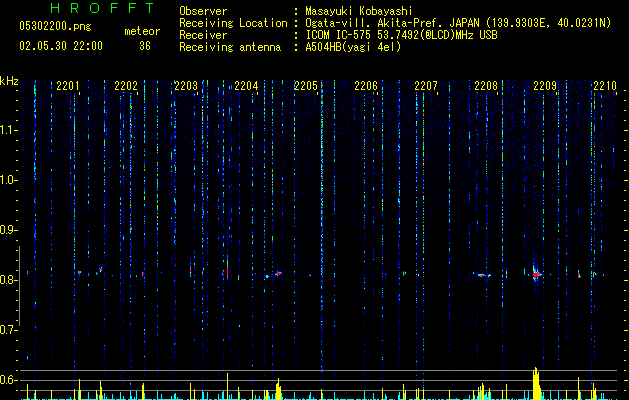
Task: Click the 0.6 frequency axis label
Action: pos(8,380)
